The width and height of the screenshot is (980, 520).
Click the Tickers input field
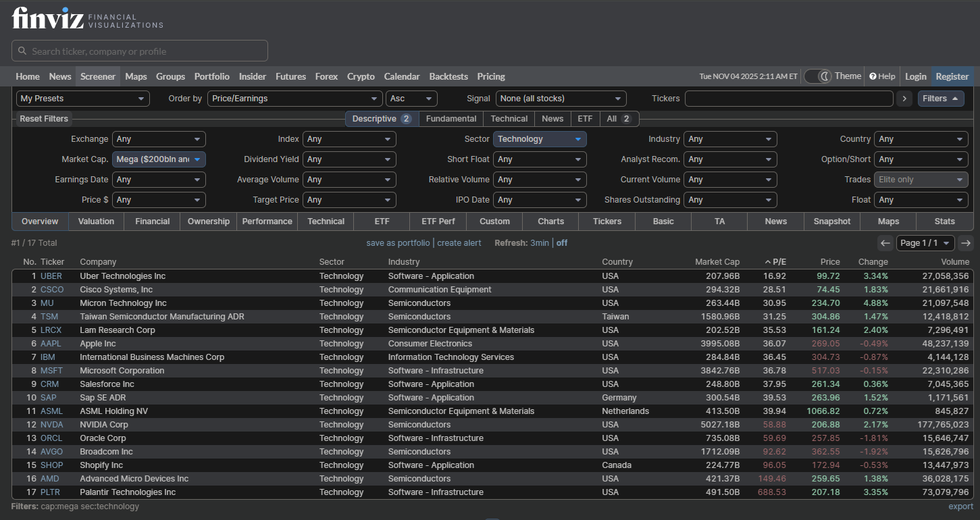788,99
